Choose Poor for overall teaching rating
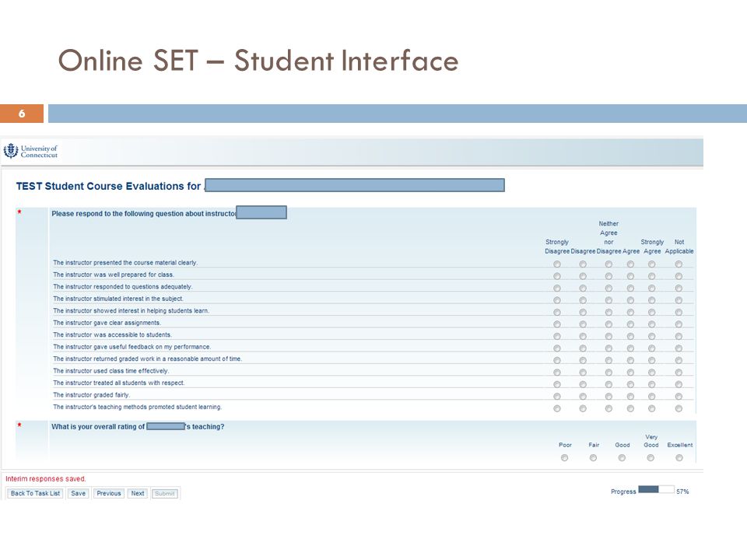The image size is (747, 560). tap(565, 457)
